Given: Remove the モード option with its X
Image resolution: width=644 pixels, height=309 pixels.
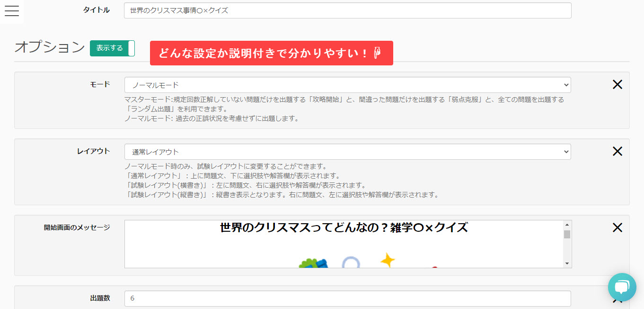Looking at the screenshot, I should click(617, 85).
